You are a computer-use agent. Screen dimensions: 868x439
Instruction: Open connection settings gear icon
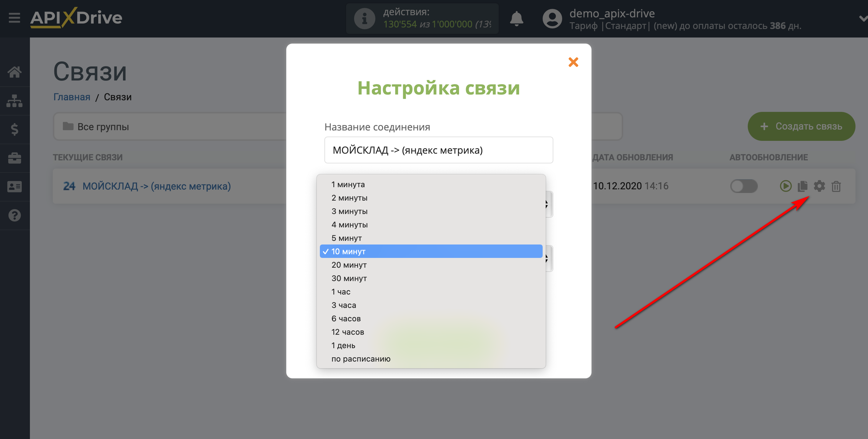(819, 186)
